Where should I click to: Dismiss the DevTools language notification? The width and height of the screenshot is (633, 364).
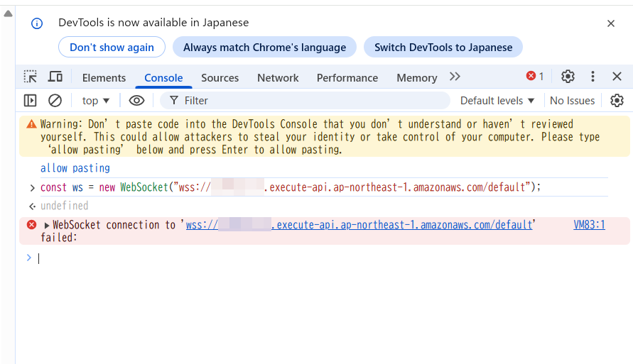click(610, 23)
